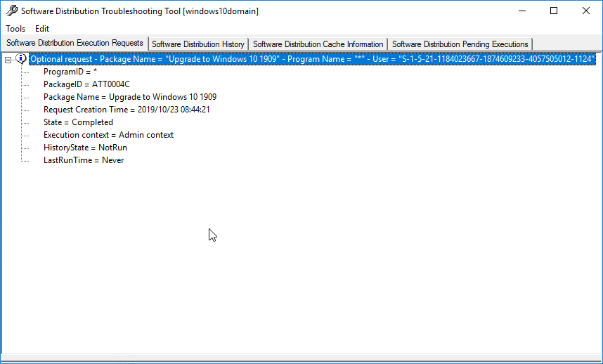603x364 pixels.
Task: Click the State = Completed row
Action: (x=78, y=122)
